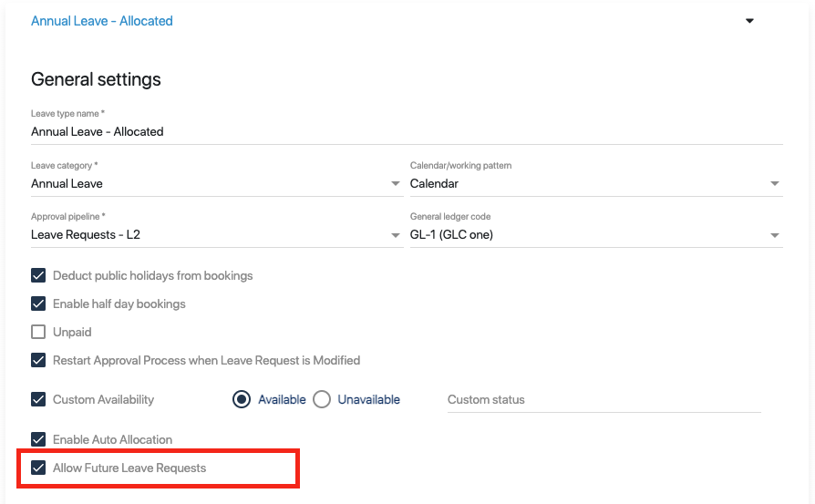Select the Unavailable radio button

[322, 399]
